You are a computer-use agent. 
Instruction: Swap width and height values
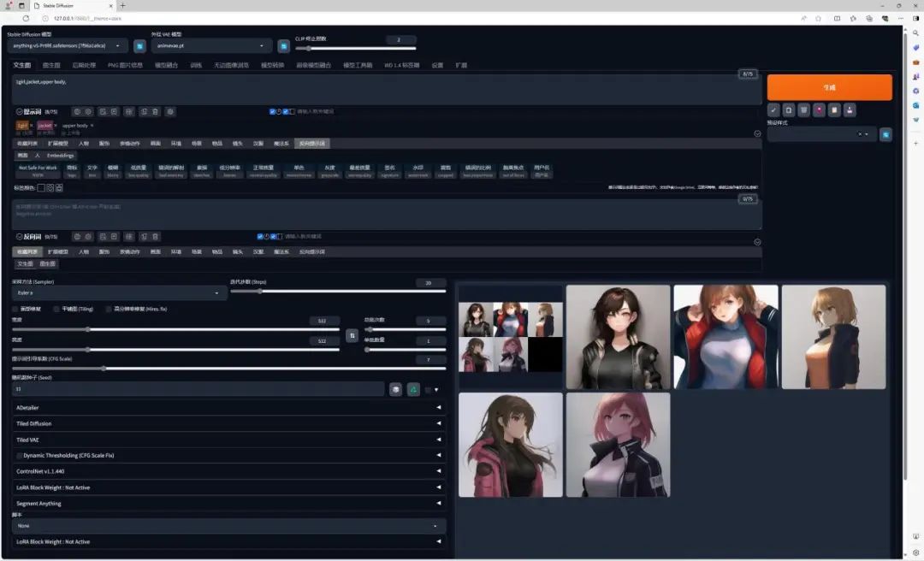coord(352,336)
